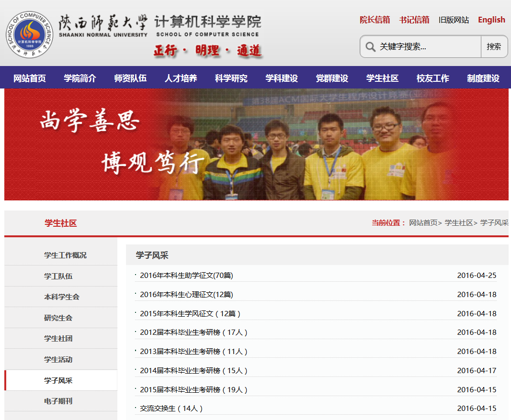This screenshot has width=511, height=420.
Task: Select 学生工作概况 in the sidebar
Action: pyautogui.click(x=65, y=255)
